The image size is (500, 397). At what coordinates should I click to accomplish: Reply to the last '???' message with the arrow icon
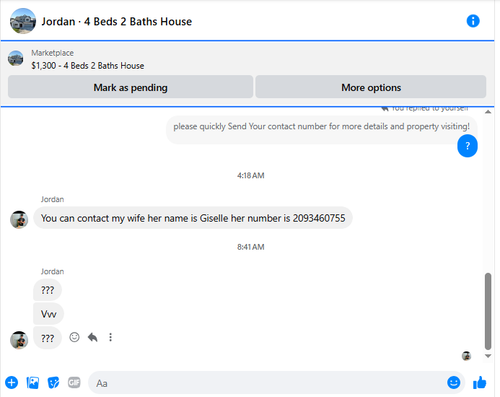(93, 337)
